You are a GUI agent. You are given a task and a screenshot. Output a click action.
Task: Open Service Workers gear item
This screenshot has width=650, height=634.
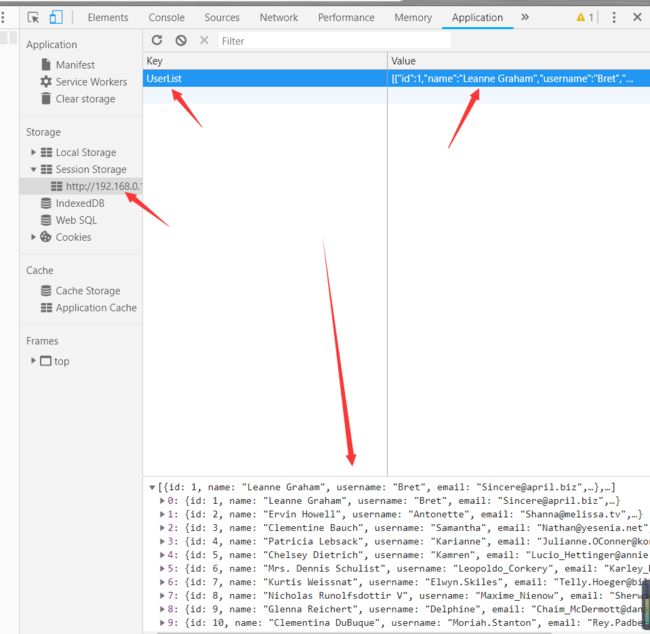[x=90, y=82]
